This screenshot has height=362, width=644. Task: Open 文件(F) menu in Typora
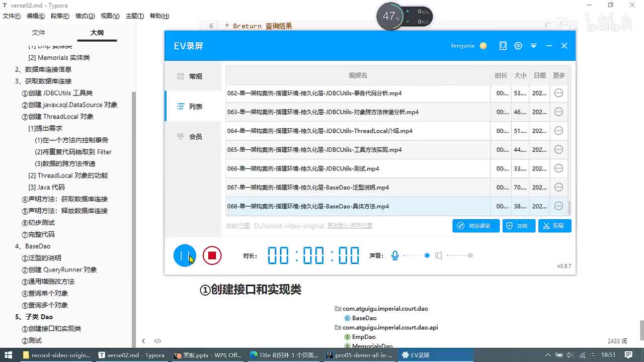point(12,16)
